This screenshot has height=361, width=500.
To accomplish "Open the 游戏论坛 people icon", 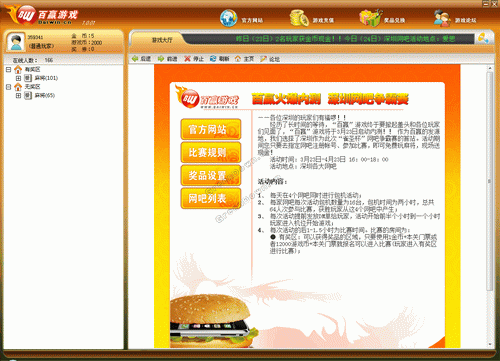I will coord(442,18).
